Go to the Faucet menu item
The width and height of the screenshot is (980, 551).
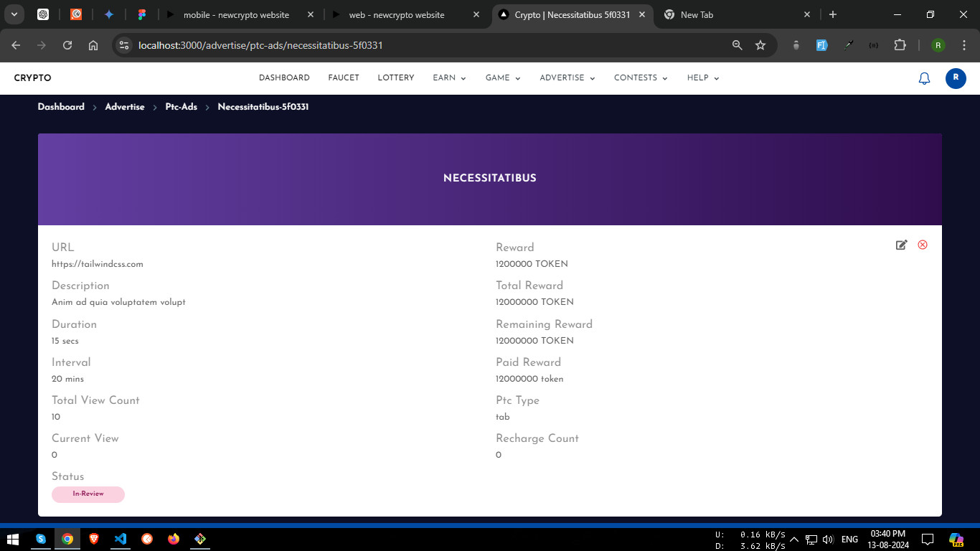344,78
